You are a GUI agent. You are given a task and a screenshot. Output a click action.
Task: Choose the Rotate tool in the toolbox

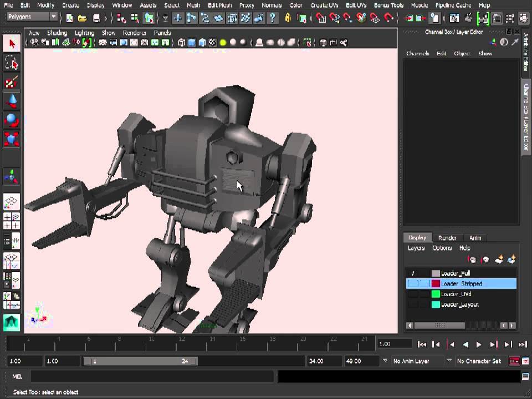coord(12,120)
